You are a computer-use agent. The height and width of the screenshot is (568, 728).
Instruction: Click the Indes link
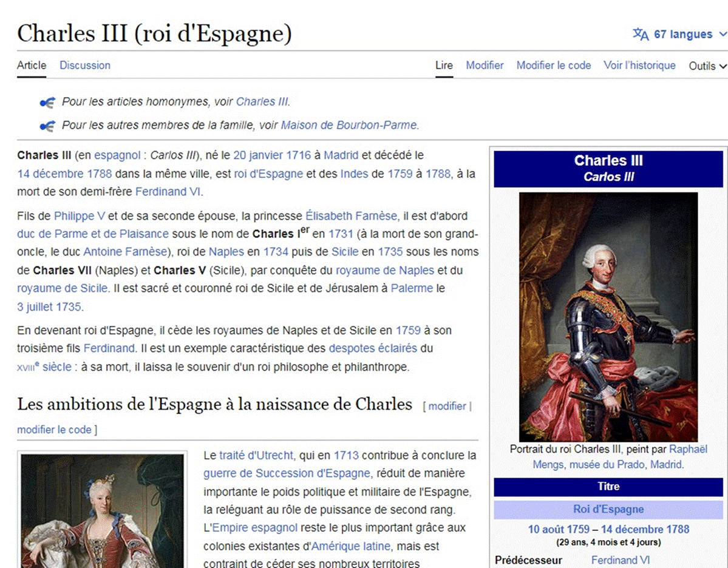coord(354,174)
